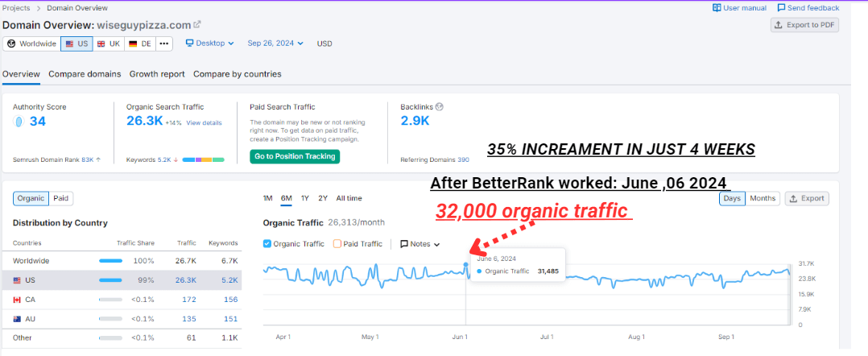Open the Desktop device dropdown

tap(210, 43)
